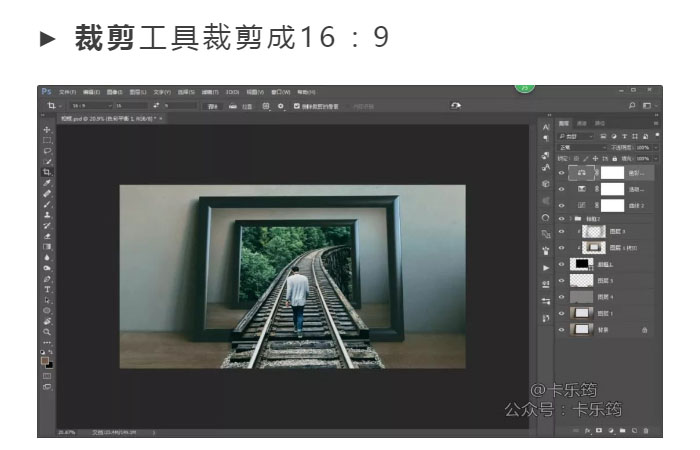
Task: Select the Pen tool
Action: pos(47,279)
